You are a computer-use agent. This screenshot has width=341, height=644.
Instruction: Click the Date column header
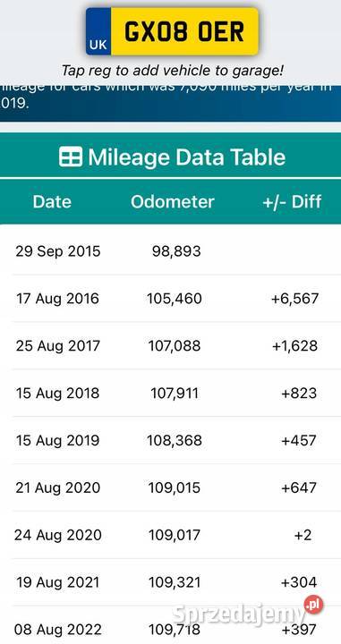pos(52,201)
